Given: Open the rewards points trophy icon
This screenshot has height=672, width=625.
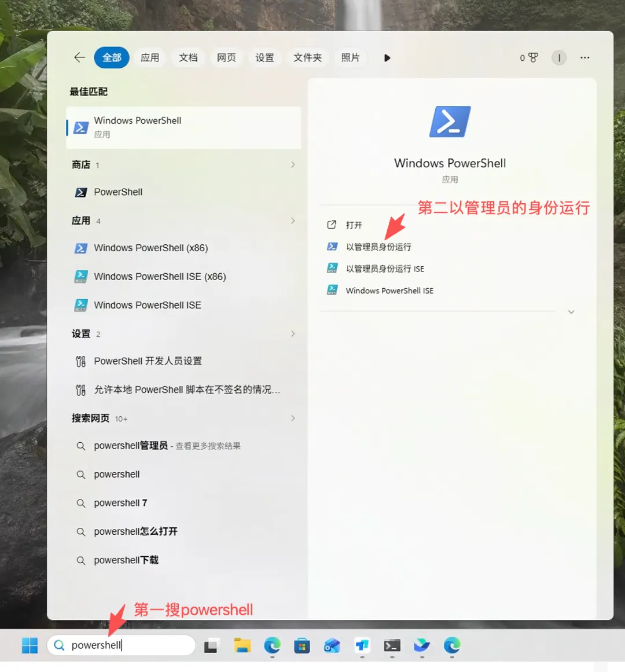Looking at the screenshot, I should pyautogui.click(x=529, y=57).
